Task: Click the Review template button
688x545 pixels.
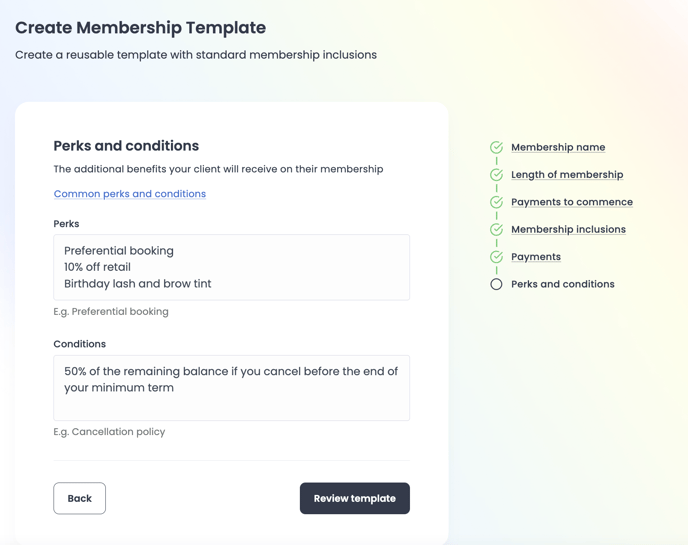Action: [x=354, y=498]
